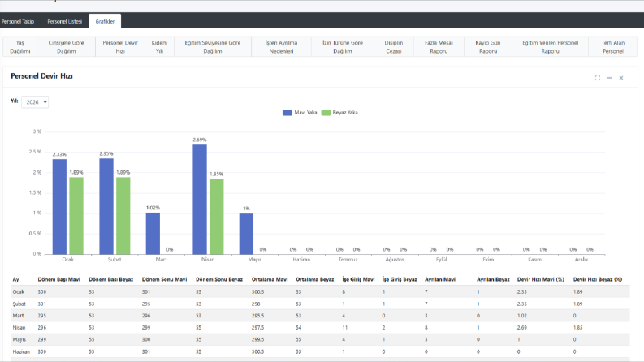Select the Şubat row in the table
The image size is (644, 362).
[320, 304]
